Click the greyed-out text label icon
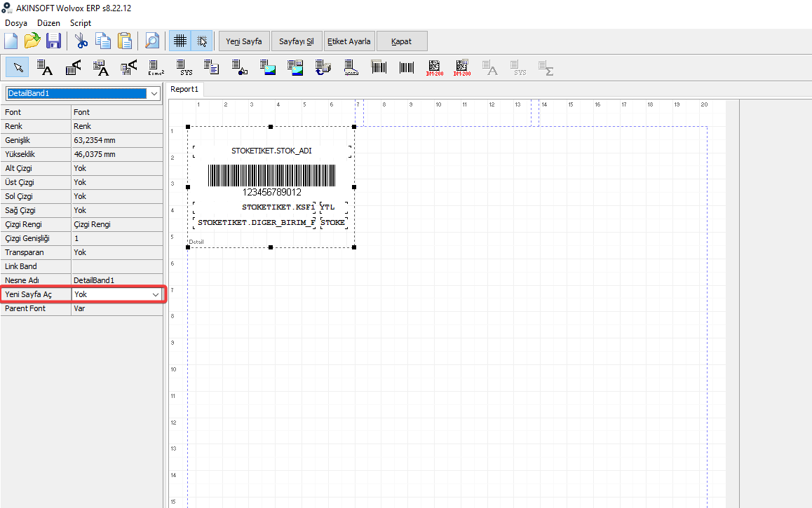 [490, 67]
